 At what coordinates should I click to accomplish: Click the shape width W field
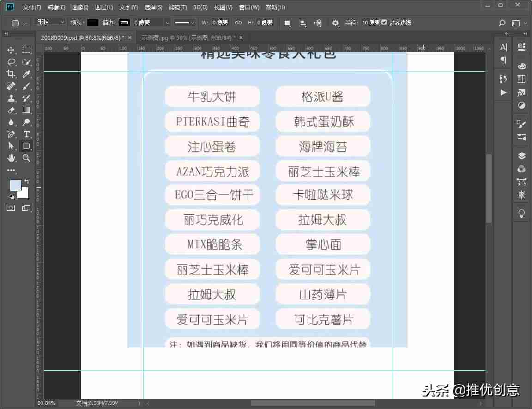220,23
